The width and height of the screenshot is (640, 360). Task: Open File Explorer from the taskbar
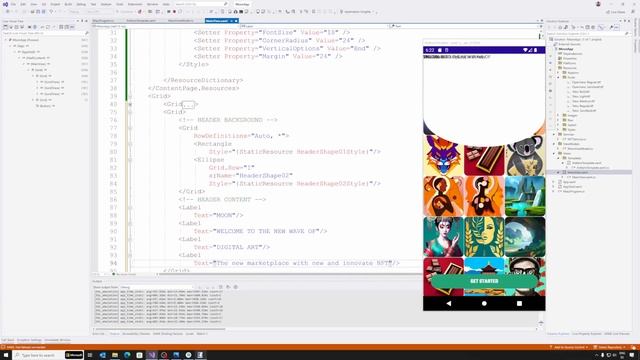coord(115,355)
